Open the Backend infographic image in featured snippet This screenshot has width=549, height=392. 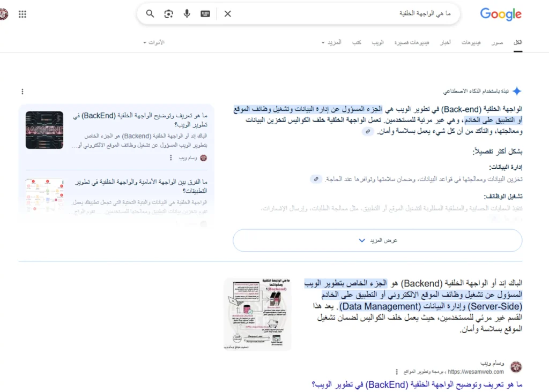coord(257,314)
